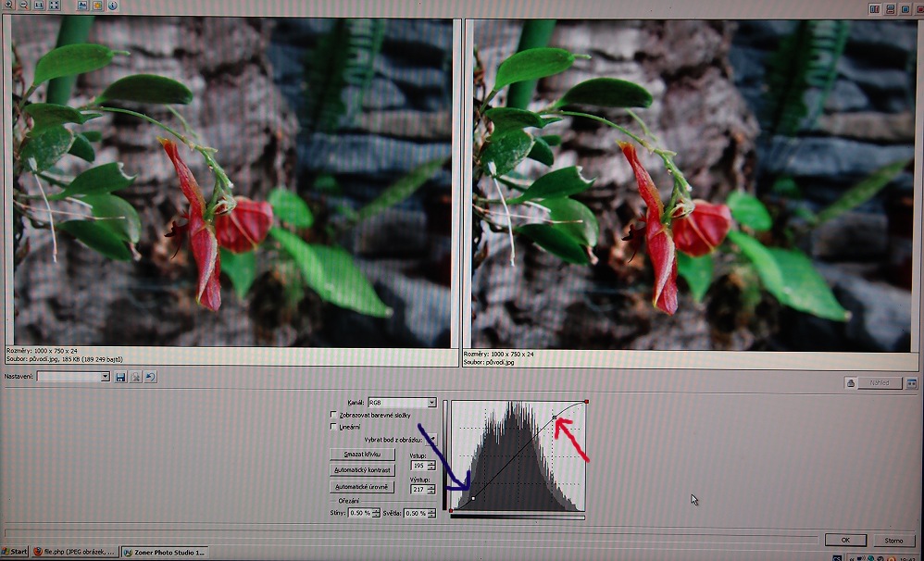Toggle the Lineární checkbox
The image size is (924, 561).
point(334,427)
